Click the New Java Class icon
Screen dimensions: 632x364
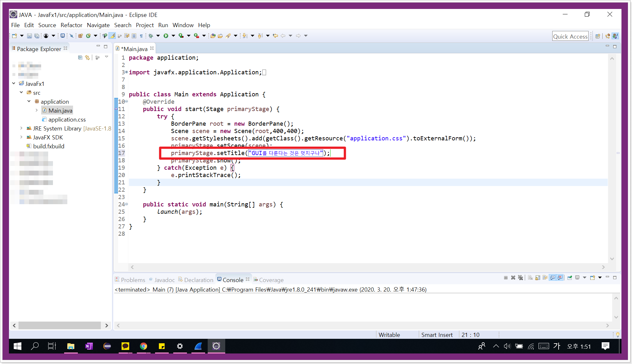click(88, 36)
